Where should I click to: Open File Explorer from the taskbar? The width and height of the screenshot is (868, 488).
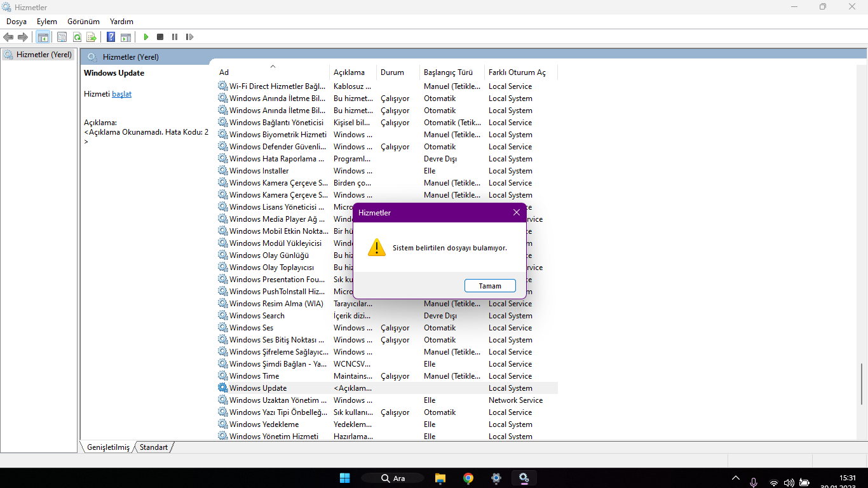[x=440, y=478]
